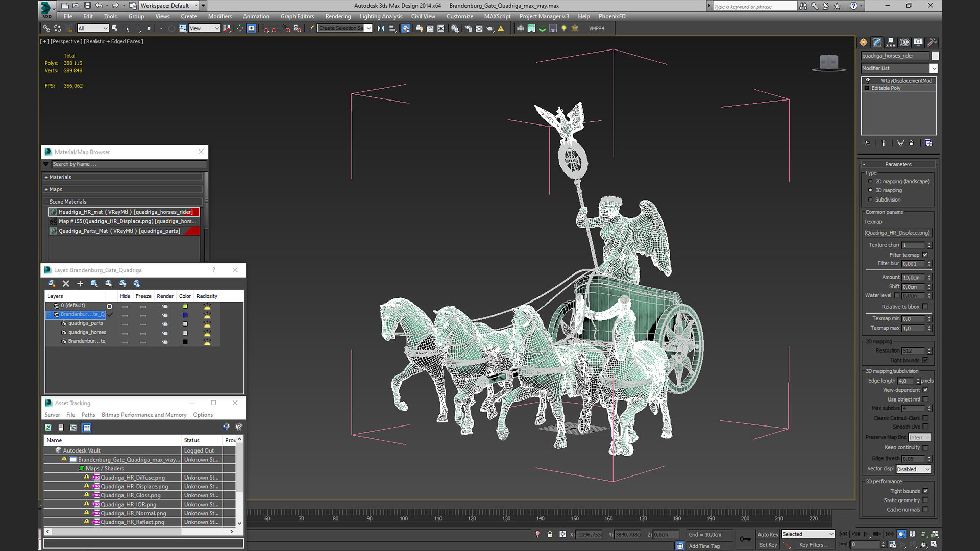
Task: Open the Customize menu
Action: [459, 16]
